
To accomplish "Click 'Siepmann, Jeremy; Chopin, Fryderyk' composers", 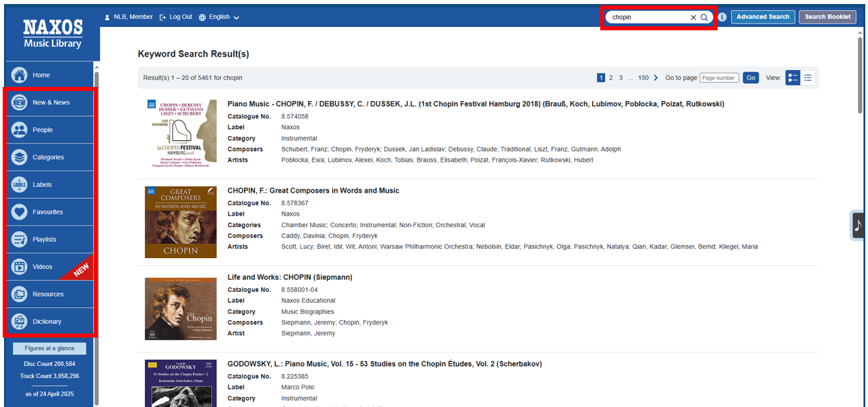I will [335, 323].
